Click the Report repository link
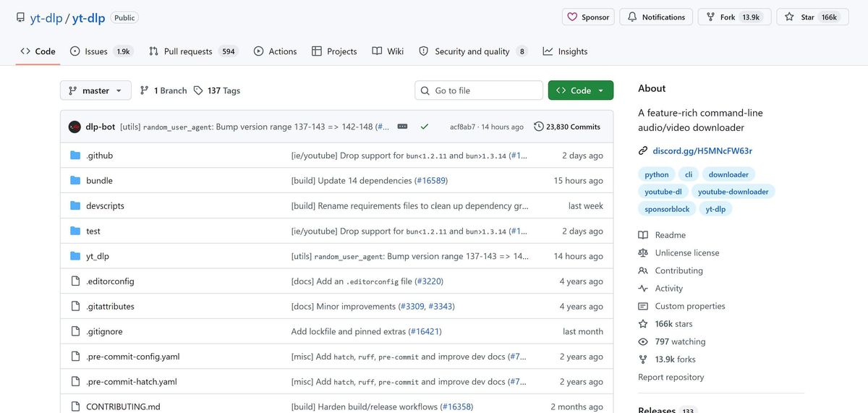 tap(671, 377)
